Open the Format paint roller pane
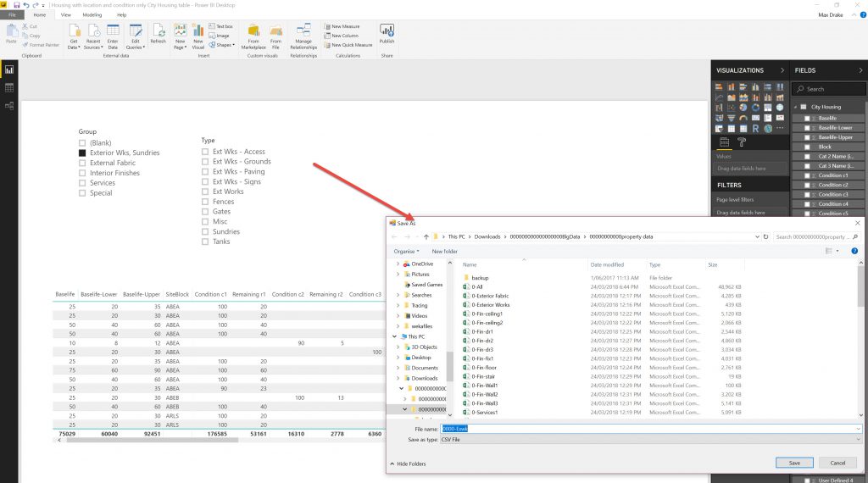The image size is (868, 483). click(741, 142)
